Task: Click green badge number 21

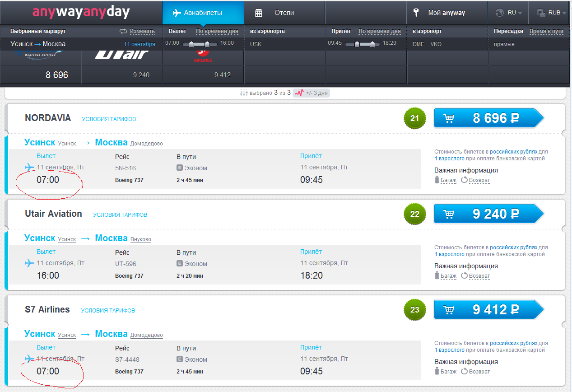Action: pos(415,118)
